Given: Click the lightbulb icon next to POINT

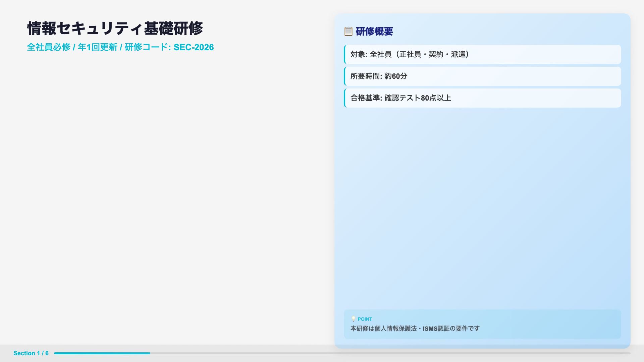Looking at the screenshot, I should pos(353,319).
